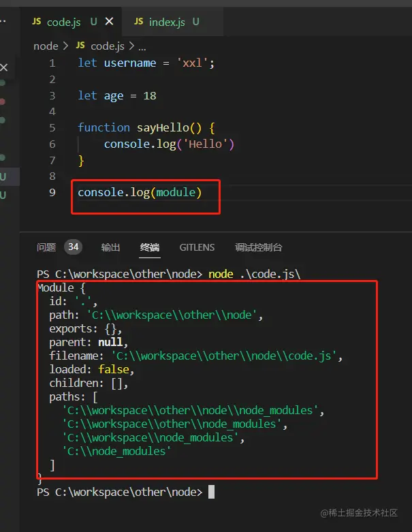The height and width of the screenshot is (532, 412).
Task: Click the 'loaded: false' line in terminal
Action: pyautogui.click(x=91, y=369)
